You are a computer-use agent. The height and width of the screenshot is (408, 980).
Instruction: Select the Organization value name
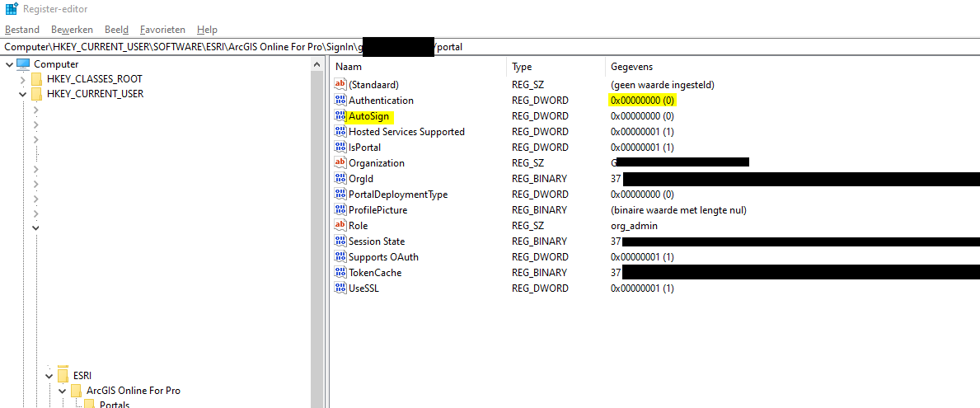[x=376, y=162]
